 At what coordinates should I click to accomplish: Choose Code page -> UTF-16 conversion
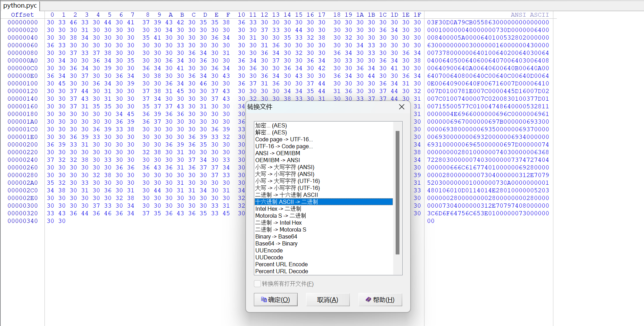[284, 139]
